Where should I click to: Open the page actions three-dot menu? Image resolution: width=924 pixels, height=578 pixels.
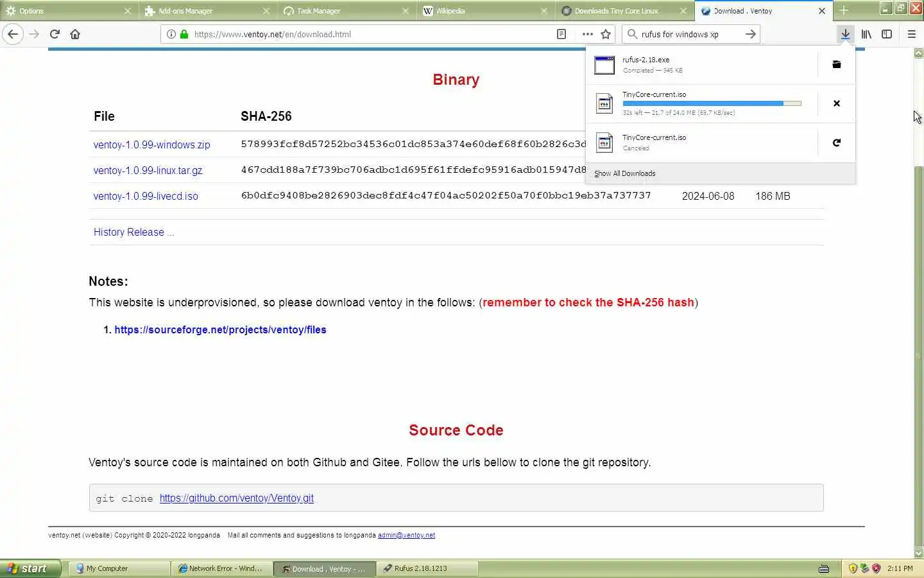(587, 34)
